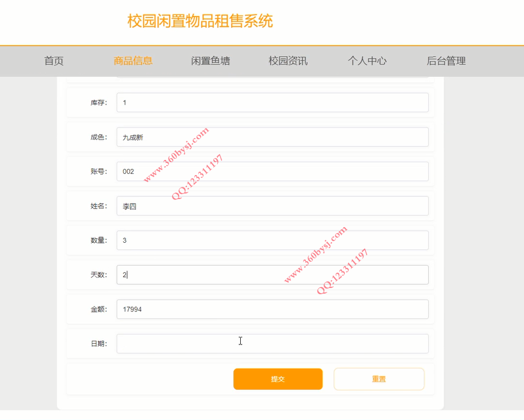Click the 数量 input field

273,240
